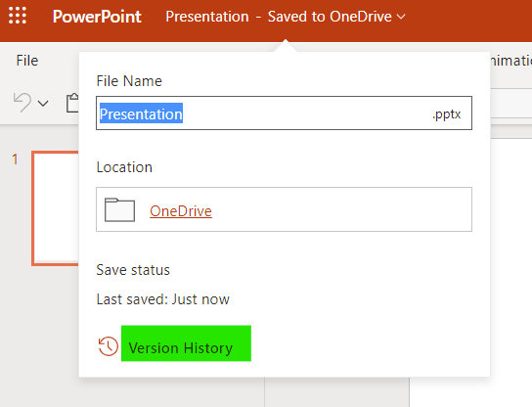Screen dimensions: 532x407
Task: Click the 'Save status' label
Action: click(x=133, y=270)
